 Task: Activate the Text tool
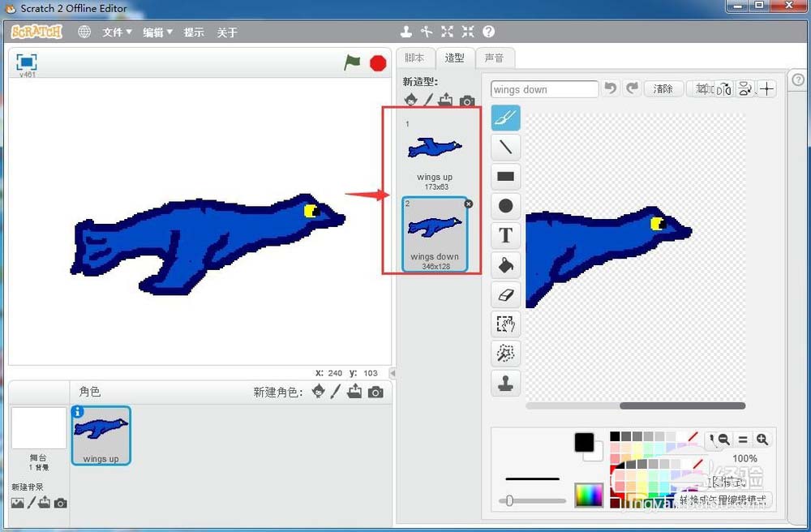coord(505,235)
